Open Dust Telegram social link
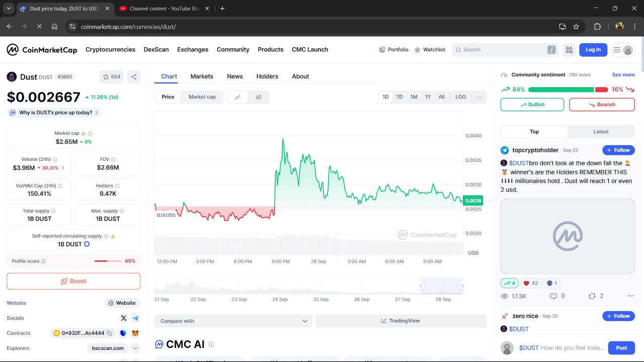 135,318
